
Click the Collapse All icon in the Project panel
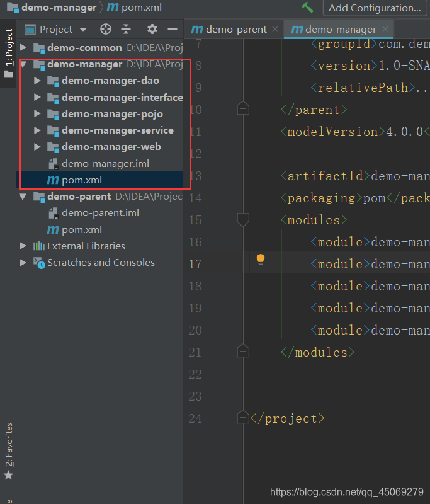point(126,29)
